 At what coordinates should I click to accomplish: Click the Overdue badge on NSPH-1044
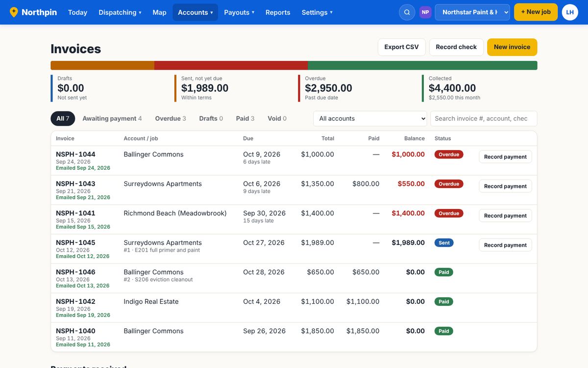(449, 155)
